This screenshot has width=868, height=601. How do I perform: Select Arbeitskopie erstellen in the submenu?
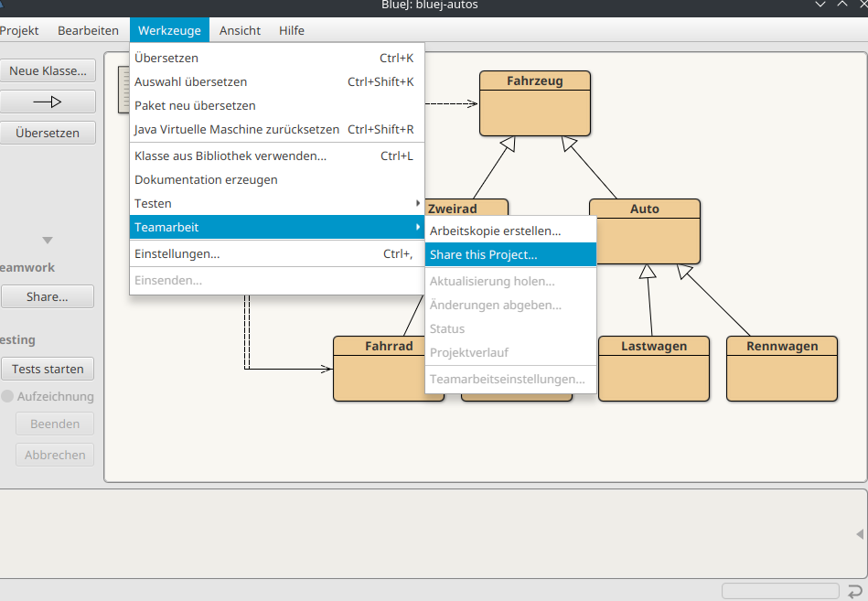(x=510, y=231)
